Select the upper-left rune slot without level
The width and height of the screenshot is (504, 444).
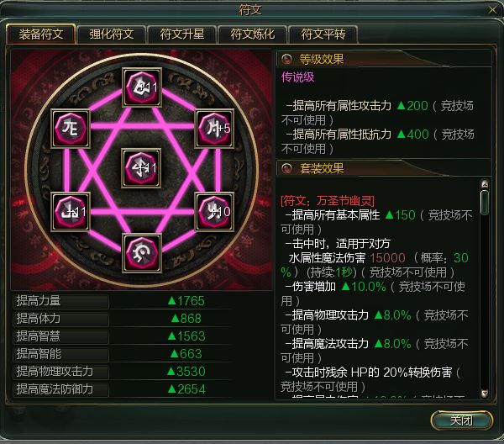71,129
